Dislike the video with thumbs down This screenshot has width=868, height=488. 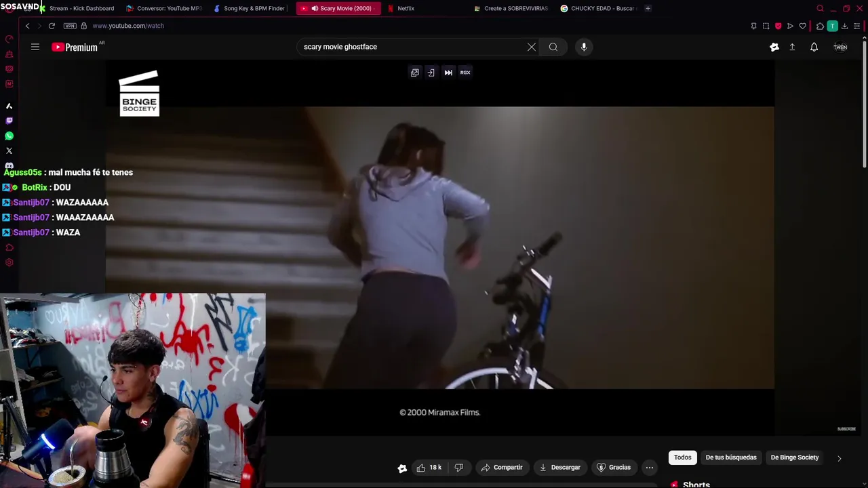[x=459, y=467]
